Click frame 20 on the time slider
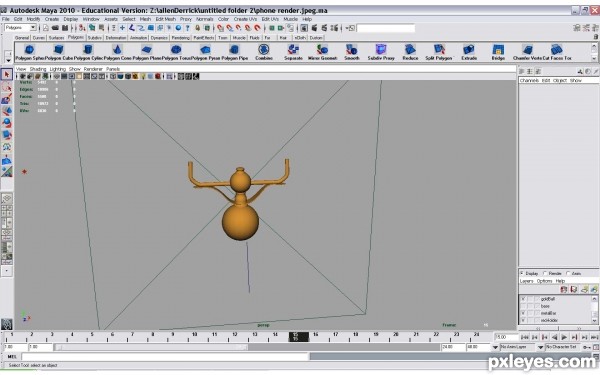 [x=396, y=336]
